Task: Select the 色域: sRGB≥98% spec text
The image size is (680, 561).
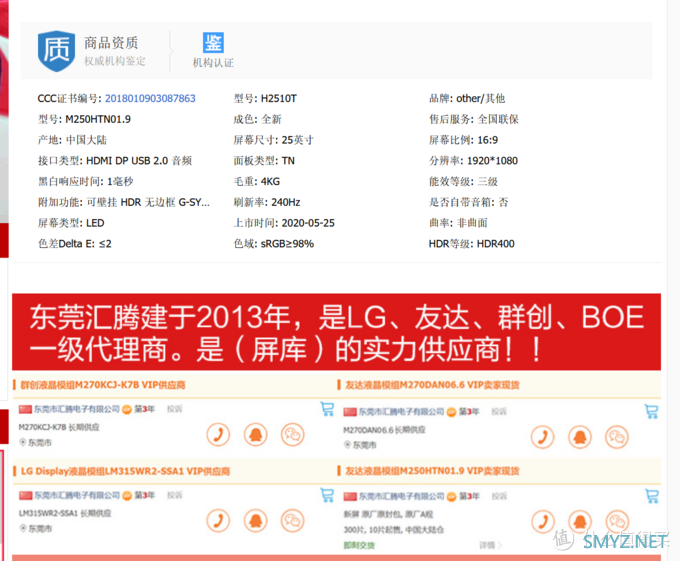Action: [274, 244]
